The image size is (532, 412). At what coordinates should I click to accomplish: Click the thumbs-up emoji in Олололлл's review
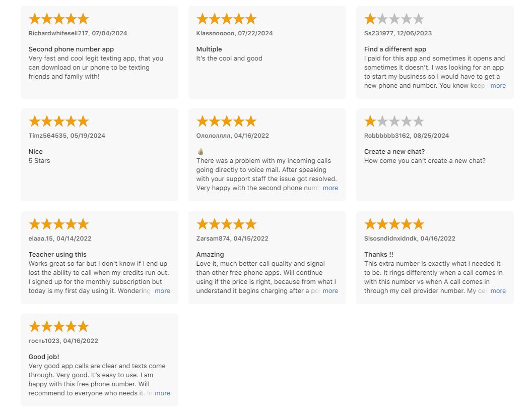(201, 151)
